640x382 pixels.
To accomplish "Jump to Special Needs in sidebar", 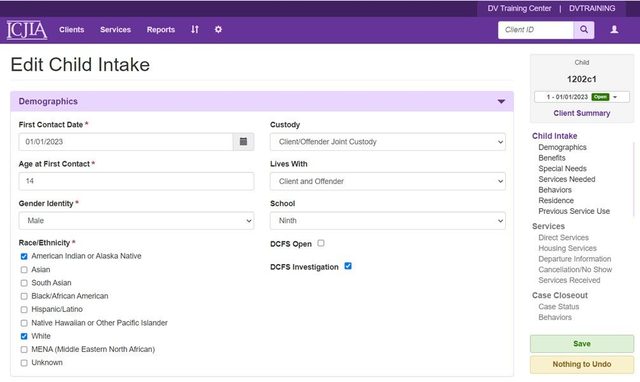I will click(562, 169).
